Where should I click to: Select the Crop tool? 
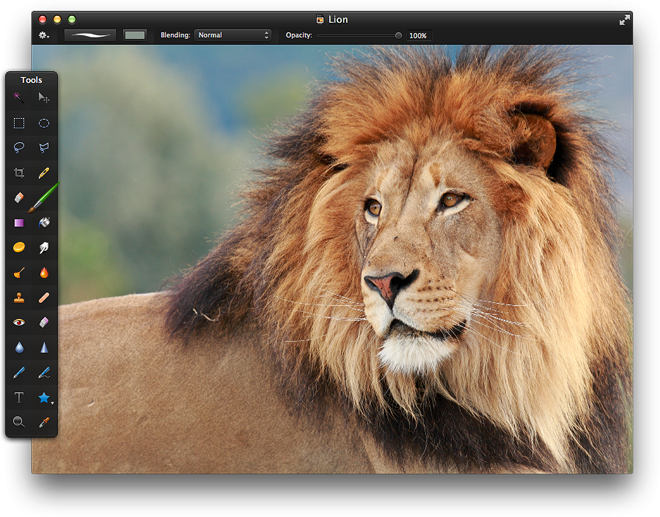point(19,173)
